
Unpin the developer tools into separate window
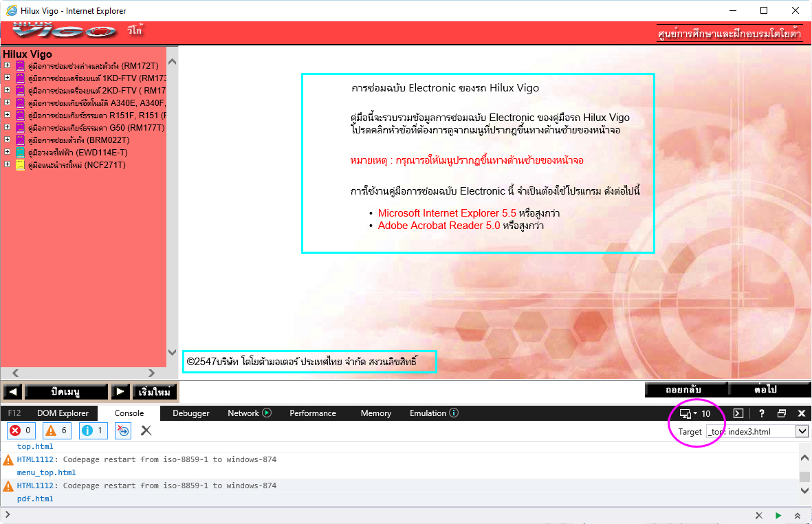782,413
